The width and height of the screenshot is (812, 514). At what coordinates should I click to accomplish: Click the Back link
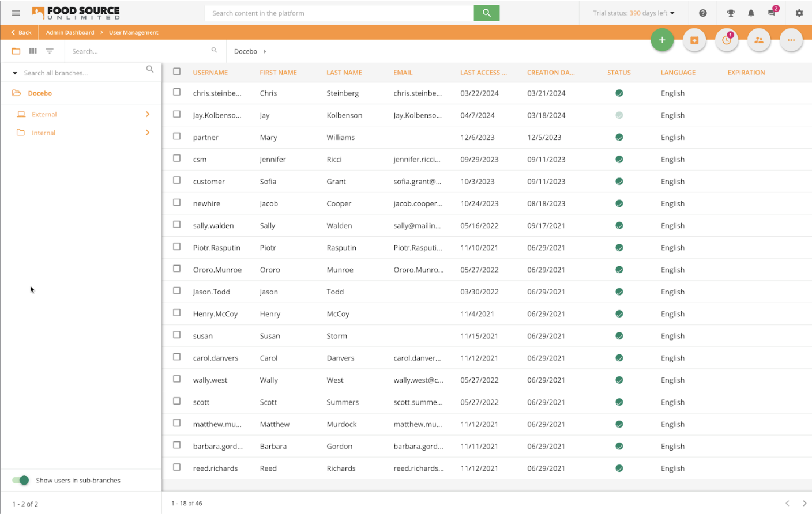(21, 33)
